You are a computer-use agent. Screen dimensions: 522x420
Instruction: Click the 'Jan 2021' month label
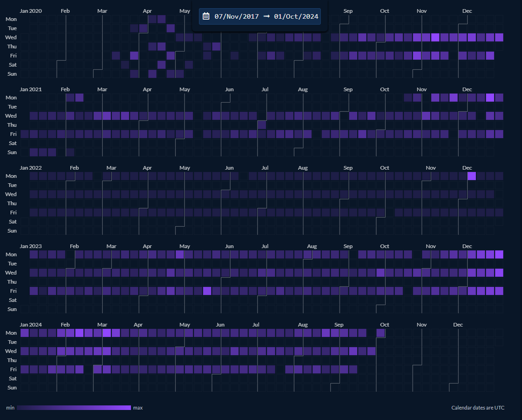[31, 89]
